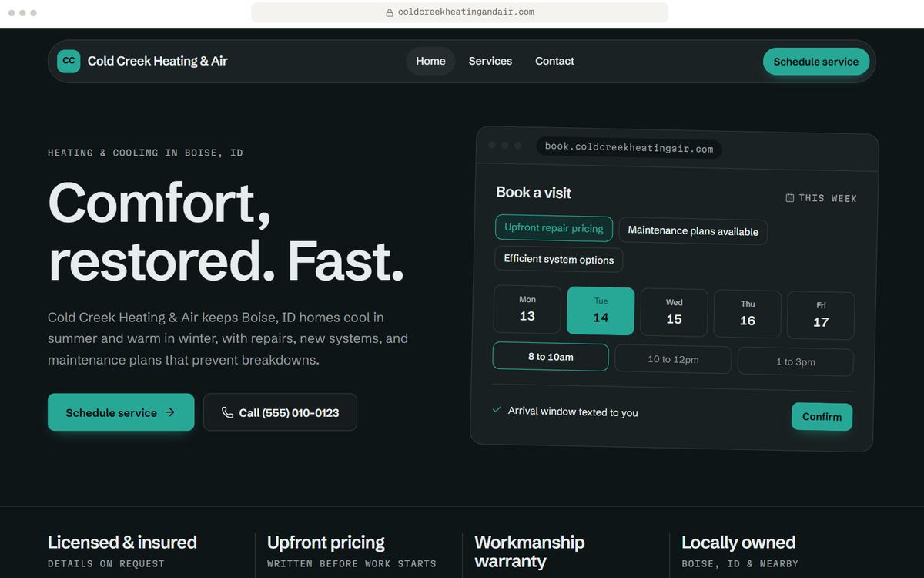Screen dimensions: 924x578
Task: Click the "Upfront pricing" heading
Action: (x=326, y=543)
